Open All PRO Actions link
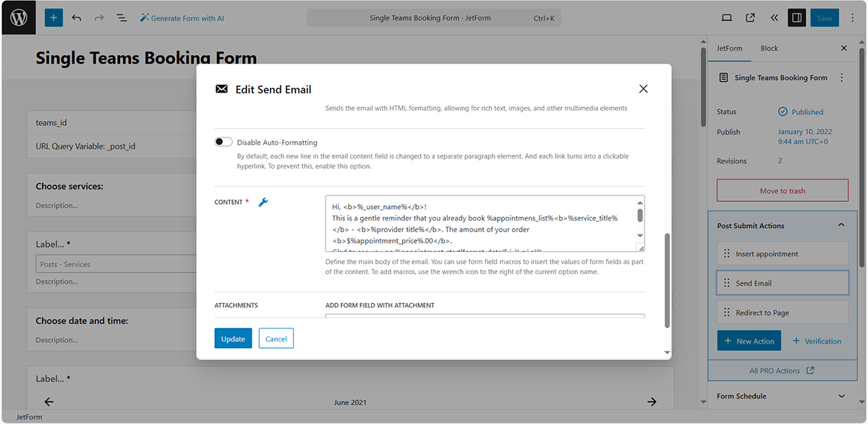Image resolution: width=868 pixels, height=424 pixels. (x=781, y=370)
